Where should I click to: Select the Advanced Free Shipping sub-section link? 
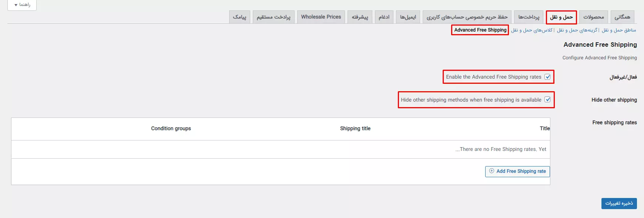[x=480, y=30]
